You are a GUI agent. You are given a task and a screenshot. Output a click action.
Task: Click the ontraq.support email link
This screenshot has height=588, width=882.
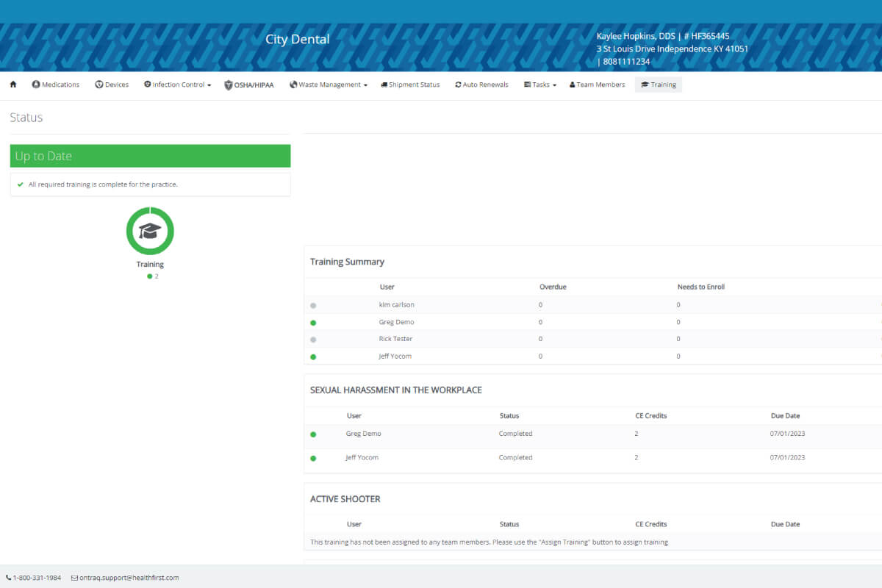(129, 578)
